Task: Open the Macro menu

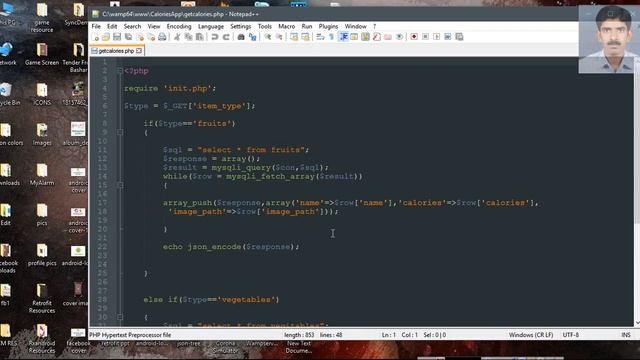Action: point(287,26)
